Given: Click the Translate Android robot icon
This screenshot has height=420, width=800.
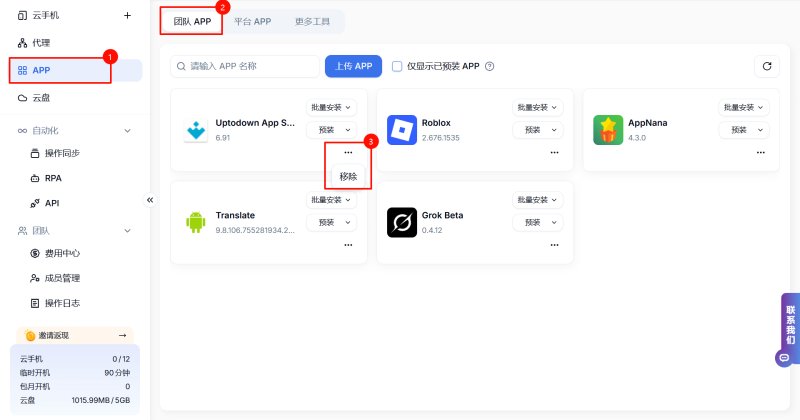Looking at the screenshot, I should [195, 222].
